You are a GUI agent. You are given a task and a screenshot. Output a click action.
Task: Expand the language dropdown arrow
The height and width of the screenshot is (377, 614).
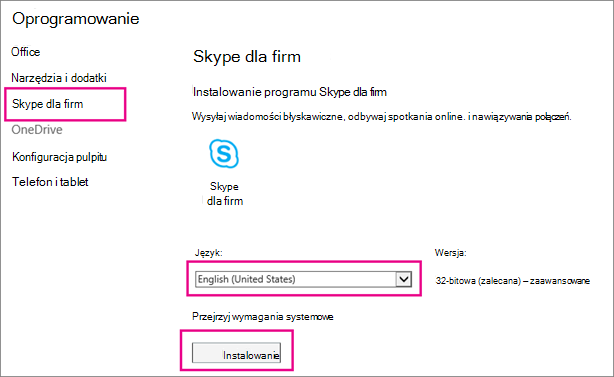pyautogui.click(x=403, y=280)
